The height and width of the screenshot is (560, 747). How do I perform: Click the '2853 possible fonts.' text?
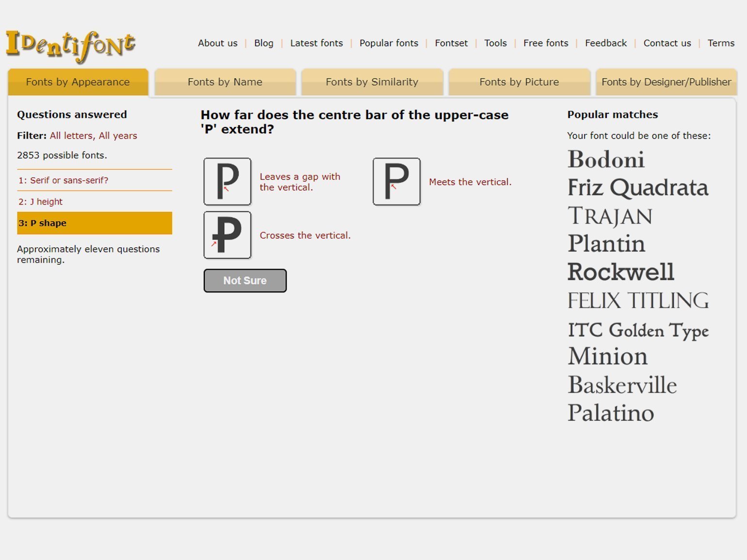[62, 155]
